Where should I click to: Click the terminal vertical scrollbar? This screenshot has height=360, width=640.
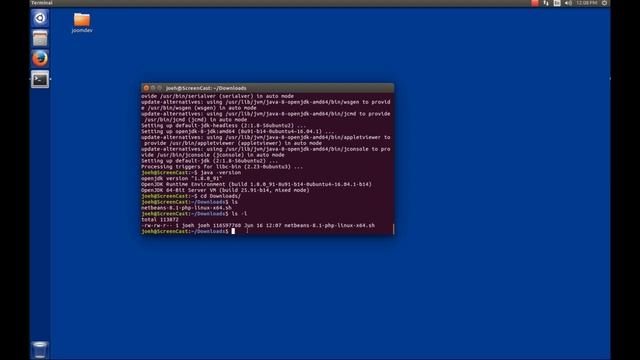point(393,229)
